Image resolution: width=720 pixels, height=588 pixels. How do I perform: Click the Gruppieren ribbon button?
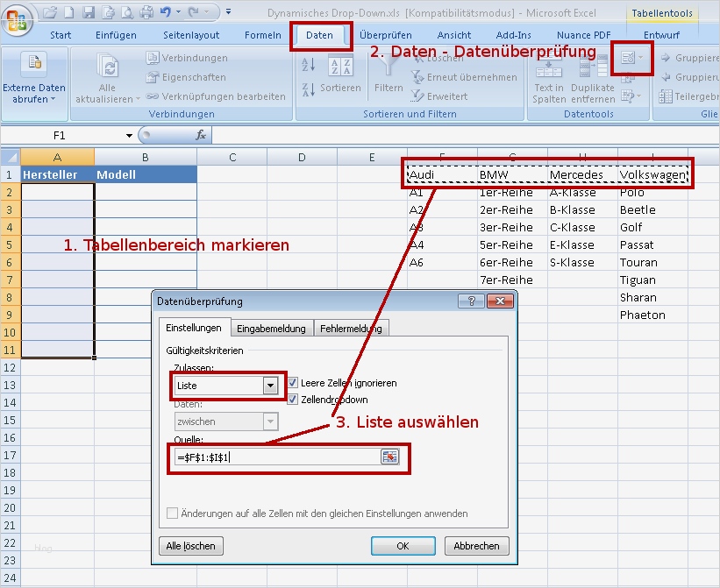[x=688, y=58]
